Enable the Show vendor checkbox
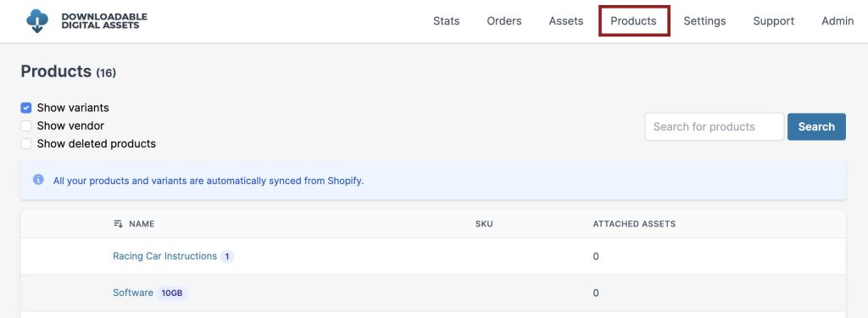The width and height of the screenshot is (868, 318). click(x=26, y=126)
